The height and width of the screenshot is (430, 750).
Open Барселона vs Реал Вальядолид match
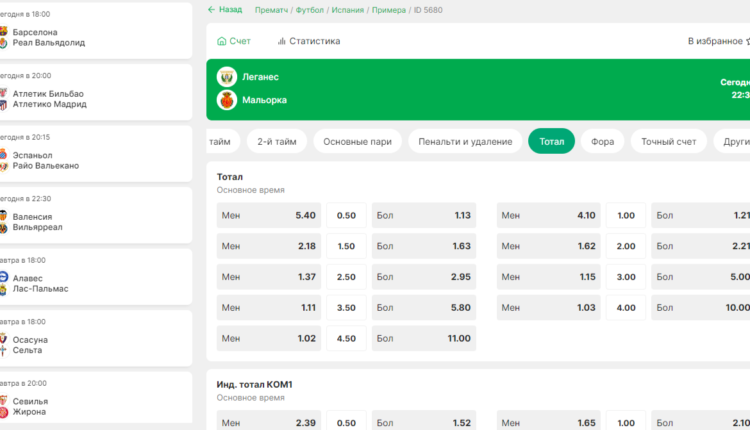(x=96, y=31)
